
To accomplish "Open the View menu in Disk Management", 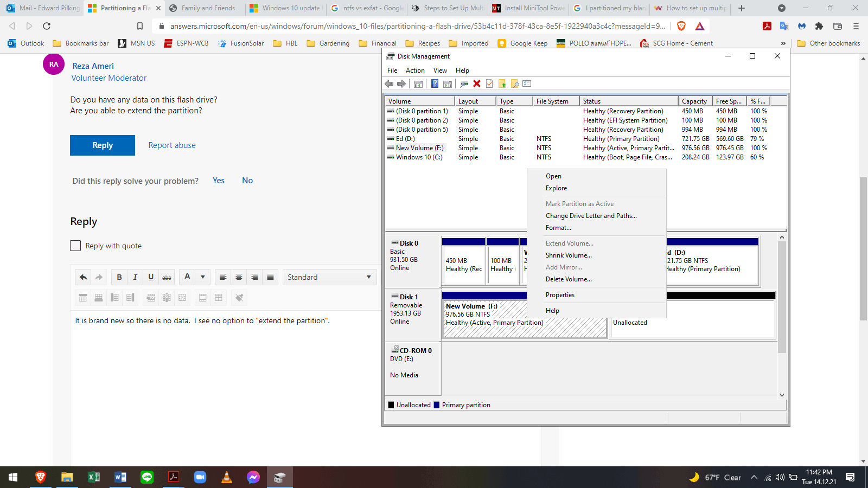I will pos(440,70).
